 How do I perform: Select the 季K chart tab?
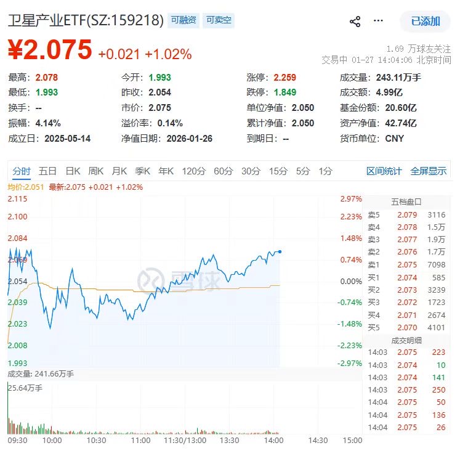pos(143,171)
